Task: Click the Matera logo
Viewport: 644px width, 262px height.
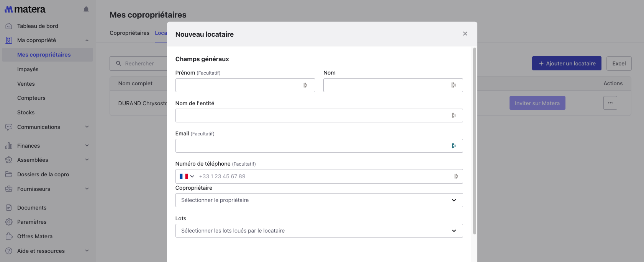Action: click(x=25, y=9)
